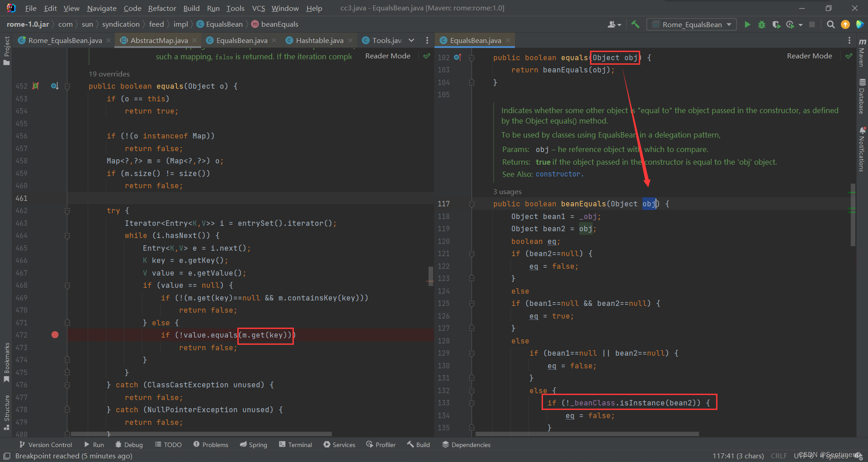Image resolution: width=868 pixels, height=462 pixels.
Task: Click the stop process icon
Action: 812,24
